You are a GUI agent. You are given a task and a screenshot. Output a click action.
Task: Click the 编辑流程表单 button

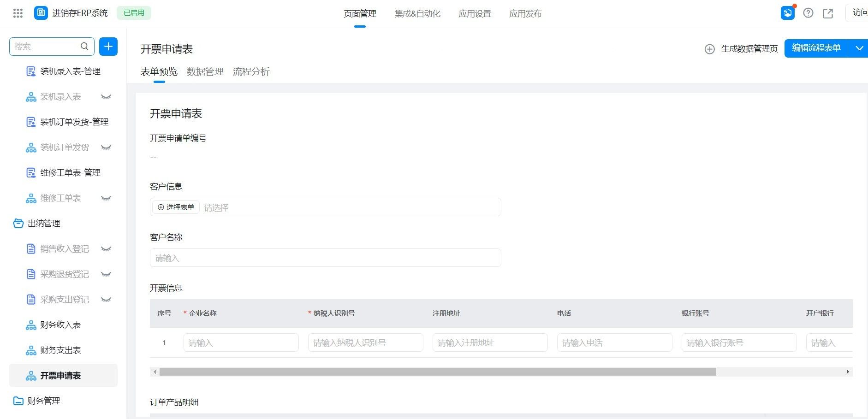pos(816,48)
